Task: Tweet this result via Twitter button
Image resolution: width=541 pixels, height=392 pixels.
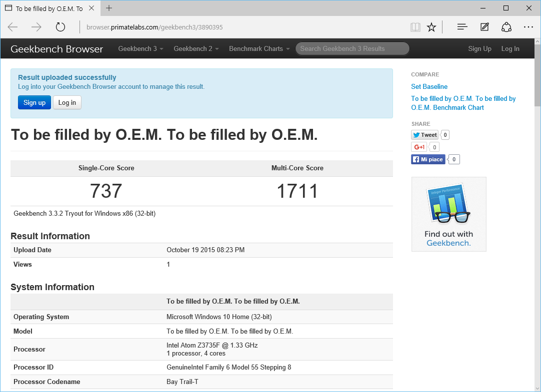Action: click(x=424, y=135)
